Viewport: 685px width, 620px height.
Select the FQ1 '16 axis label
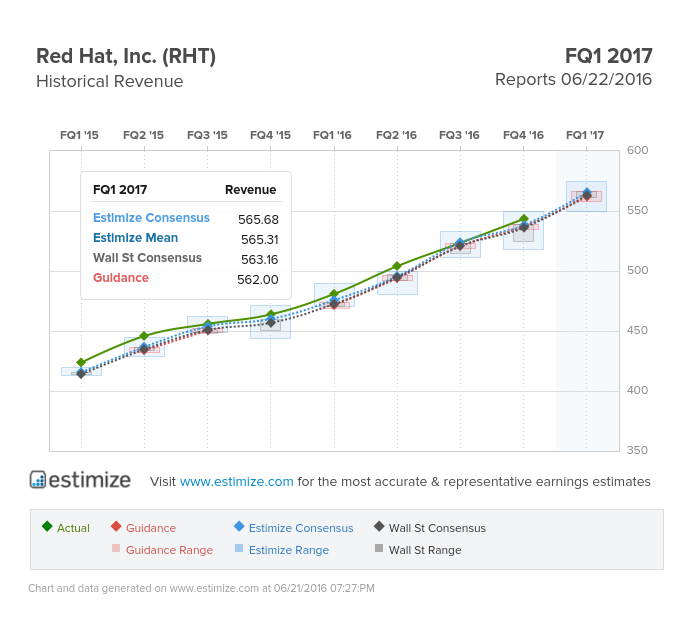[332, 135]
